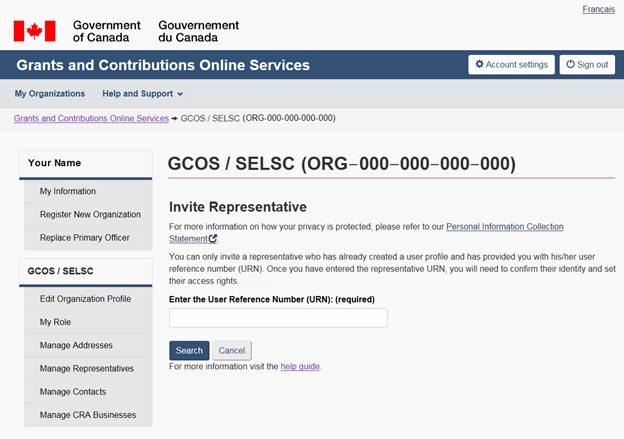The height and width of the screenshot is (439, 624).
Task: Open the Personal Information Collection Statement link
Action: (x=505, y=228)
